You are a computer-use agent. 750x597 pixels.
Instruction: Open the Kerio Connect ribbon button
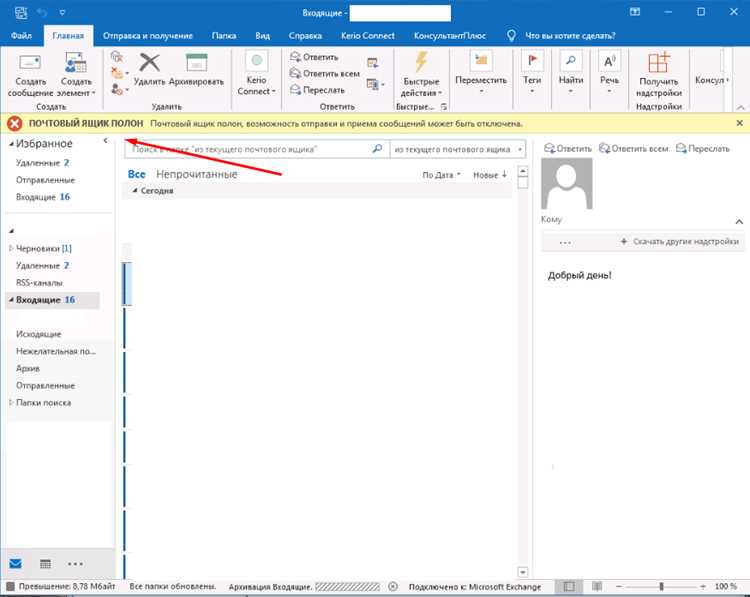tap(256, 73)
